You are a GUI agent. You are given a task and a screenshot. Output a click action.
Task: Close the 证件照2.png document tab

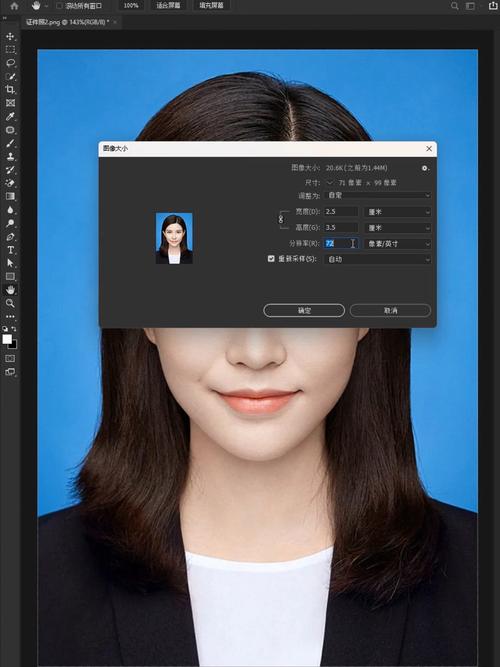115,22
